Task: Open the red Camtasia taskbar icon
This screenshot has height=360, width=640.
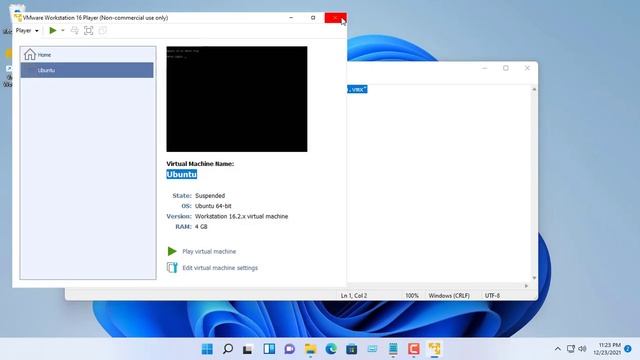Action: click(413, 349)
